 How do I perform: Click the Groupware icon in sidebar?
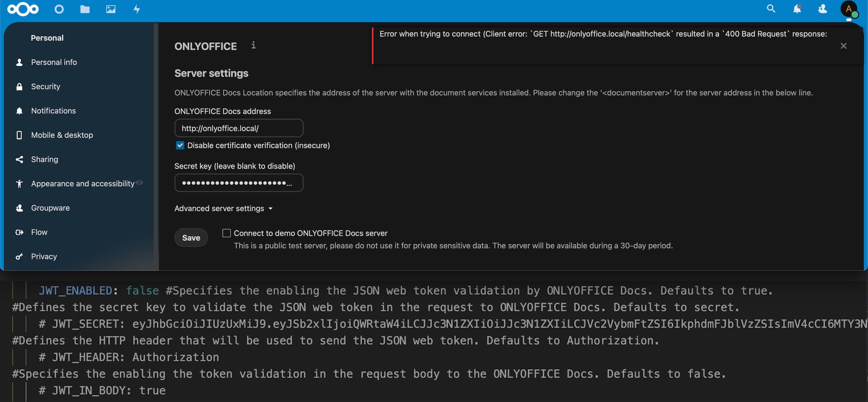(19, 208)
